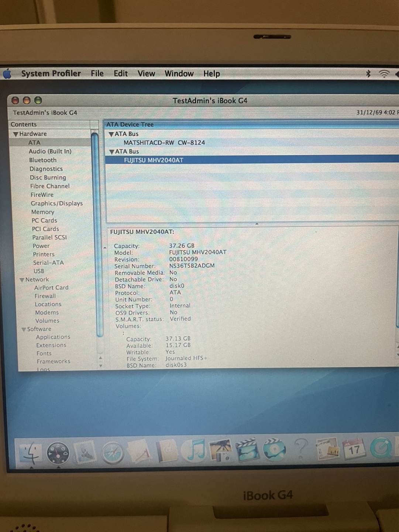This screenshot has width=399, height=532.
Task: Open the Edit menu
Action: coord(121,74)
